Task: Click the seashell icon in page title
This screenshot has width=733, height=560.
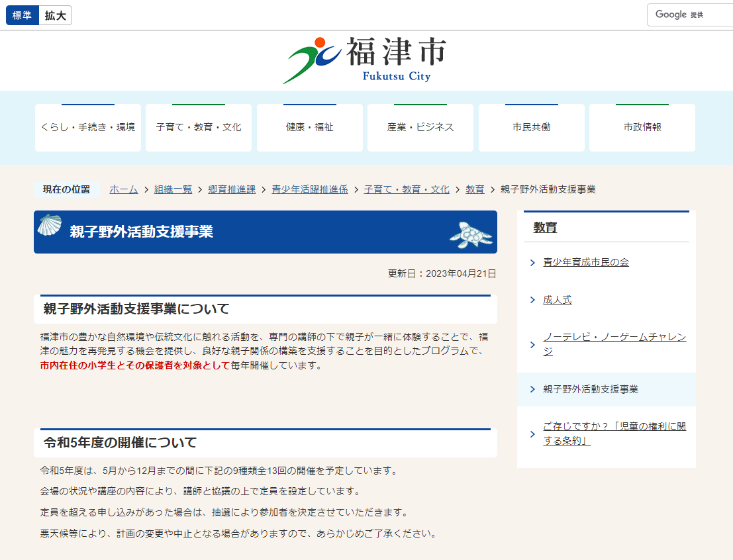Action: click(x=49, y=225)
